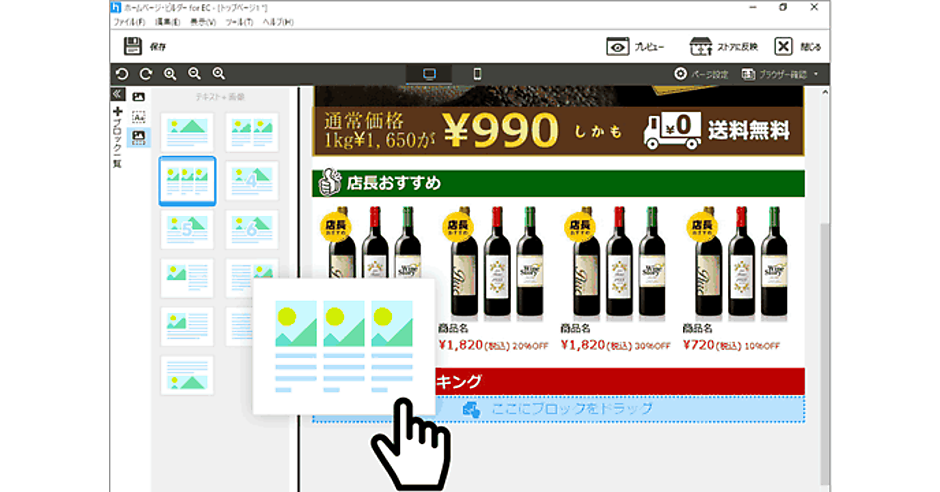Collapse the block list panel with double chevron
The image size is (940, 492).
click(117, 94)
